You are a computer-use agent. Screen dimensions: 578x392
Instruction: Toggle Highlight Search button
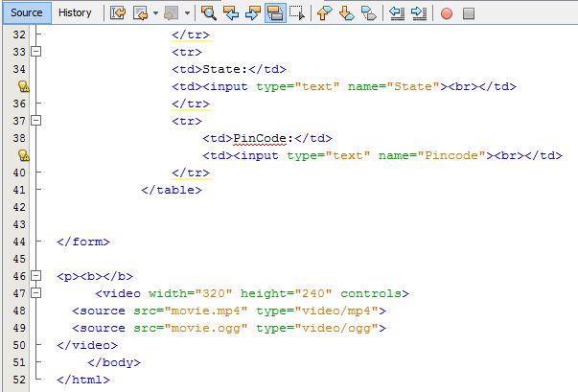click(275, 13)
